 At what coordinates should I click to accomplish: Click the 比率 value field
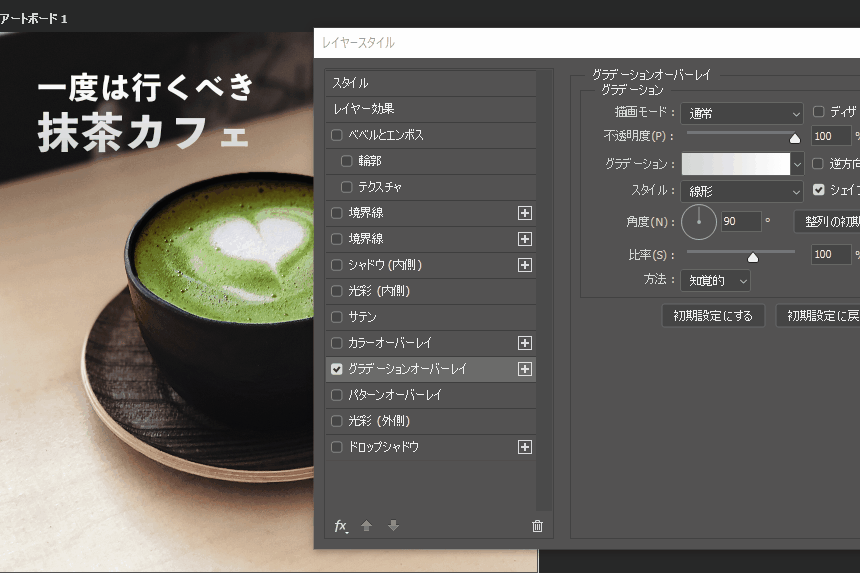831,254
